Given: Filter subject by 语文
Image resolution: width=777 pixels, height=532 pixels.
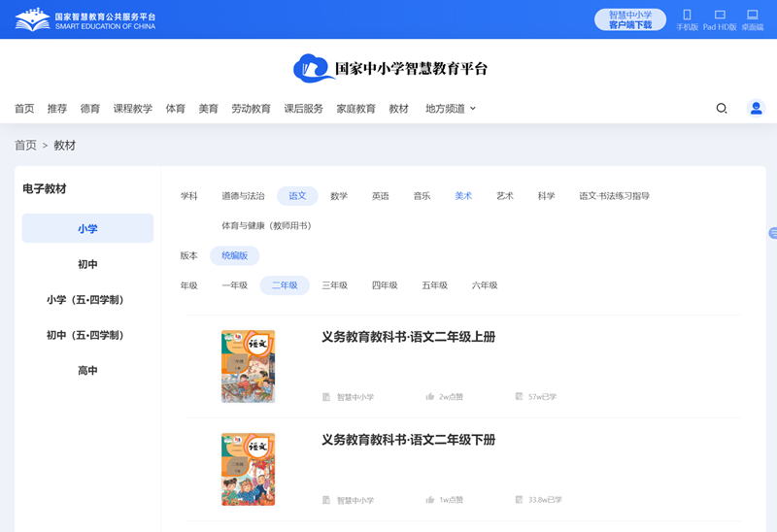Looking at the screenshot, I should [297, 196].
